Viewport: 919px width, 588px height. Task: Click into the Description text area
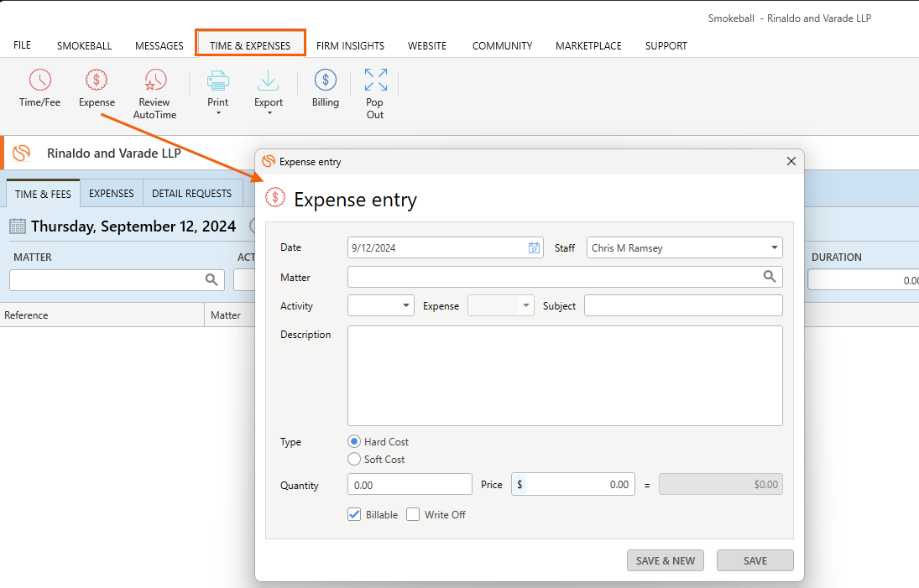(565, 376)
